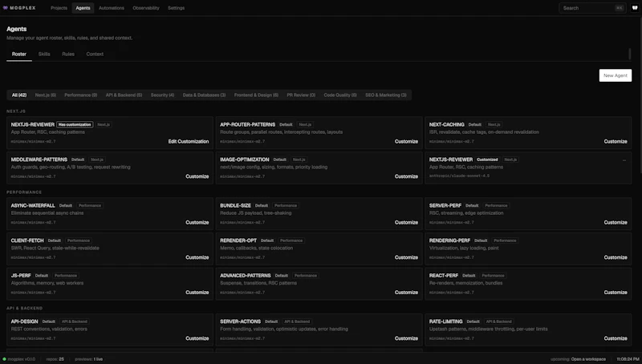
Task: Customize the BUNDLE-SIZE agent
Action: (x=406, y=223)
